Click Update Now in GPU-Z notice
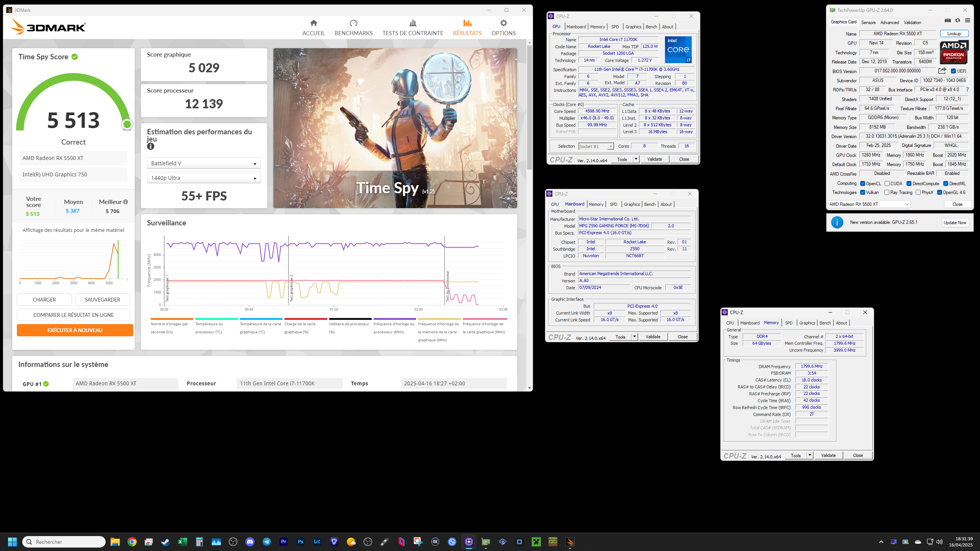Viewport: 980px width, 551px height. click(x=955, y=223)
